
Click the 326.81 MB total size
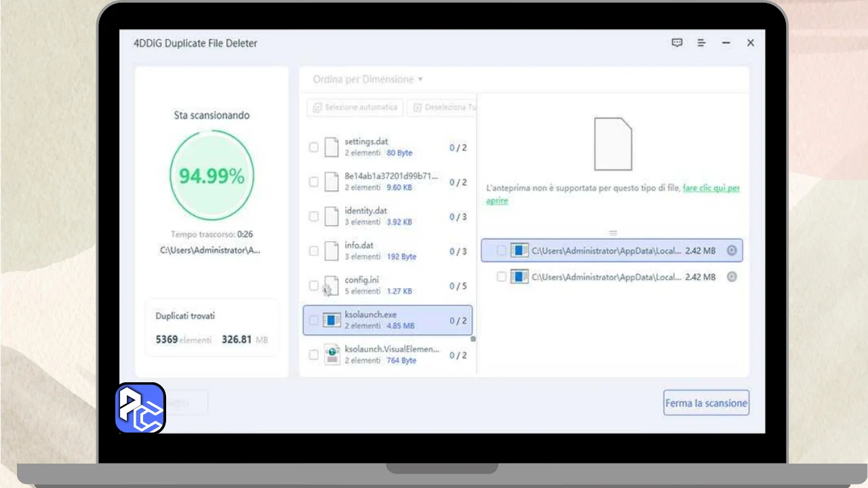pos(245,339)
